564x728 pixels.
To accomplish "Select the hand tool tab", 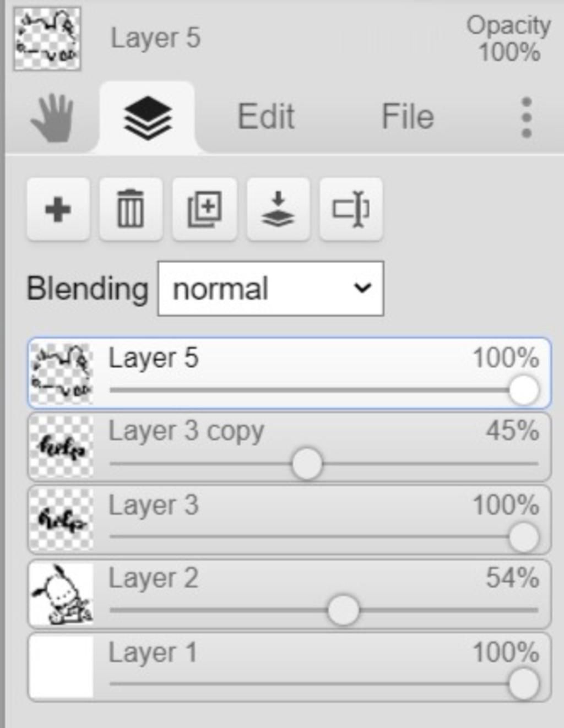I will (x=52, y=118).
